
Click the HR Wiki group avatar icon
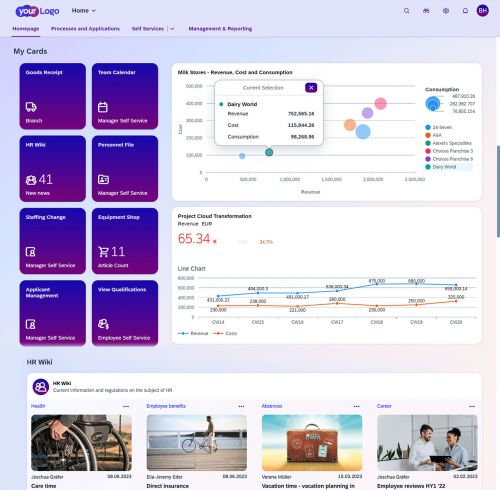coord(41,387)
